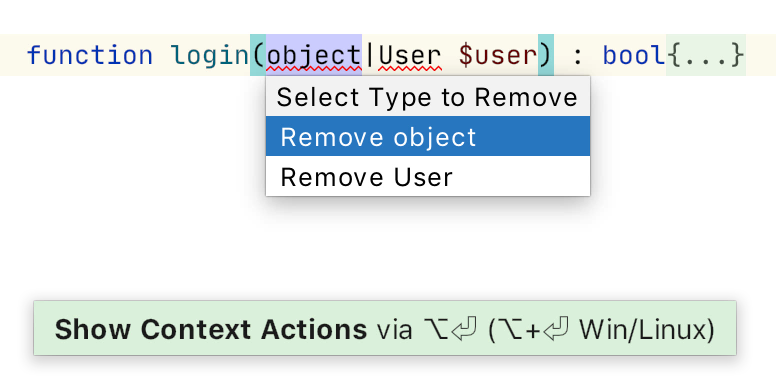Place cursor on the "object" type hint
The image size is (776, 388).
pyautogui.click(x=314, y=55)
